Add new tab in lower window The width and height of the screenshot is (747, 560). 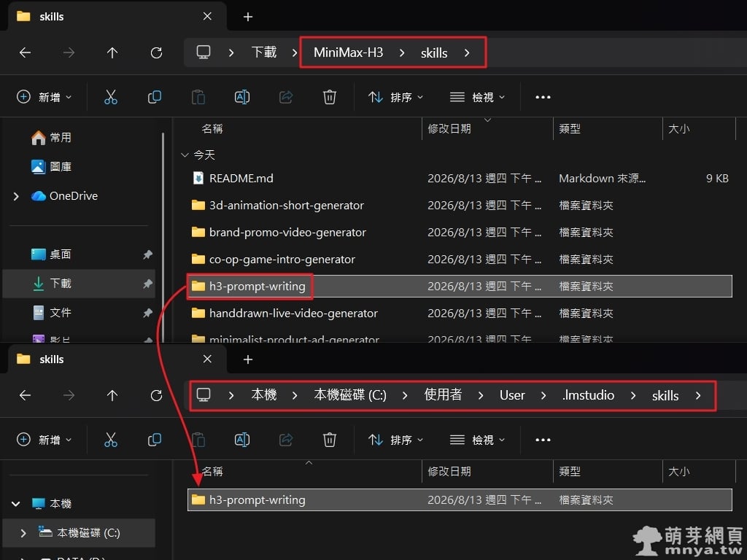tap(248, 359)
